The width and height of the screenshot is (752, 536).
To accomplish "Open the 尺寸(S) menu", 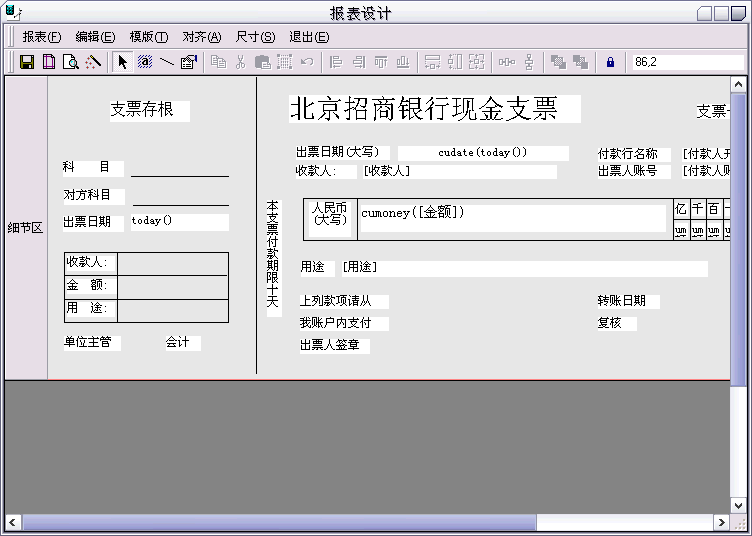I will (x=255, y=37).
